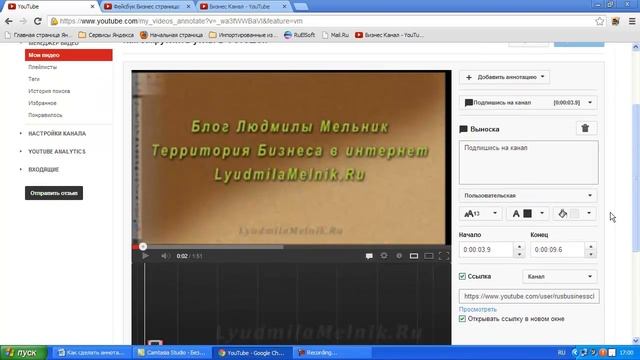640x360 pixels.
Task: Click the paint bucket background icon
Action: point(562,213)
